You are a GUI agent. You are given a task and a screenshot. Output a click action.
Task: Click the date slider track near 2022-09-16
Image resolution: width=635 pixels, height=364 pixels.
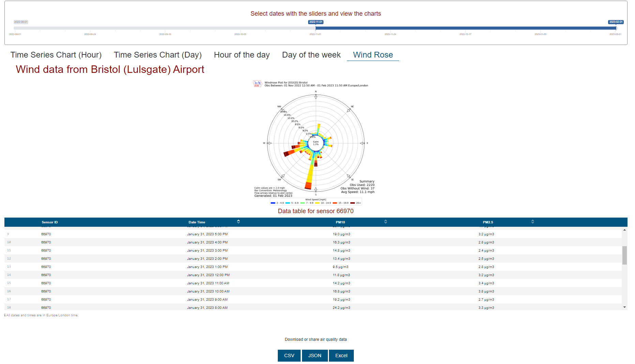click(165, 28)
